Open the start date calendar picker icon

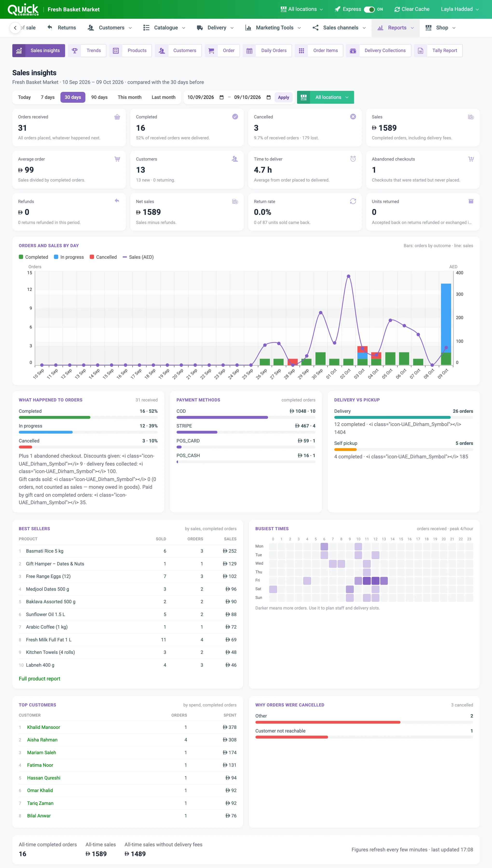click(x=222, y=97)
